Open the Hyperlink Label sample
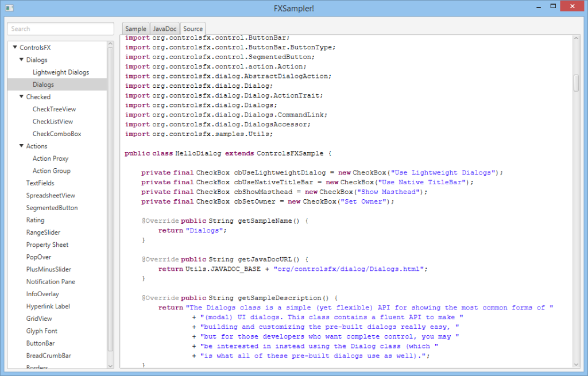 [48, 307]
